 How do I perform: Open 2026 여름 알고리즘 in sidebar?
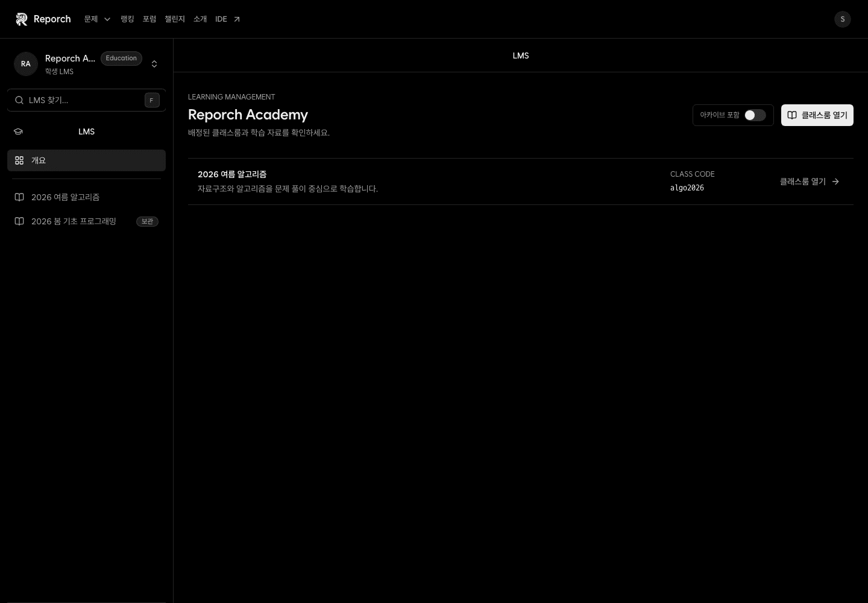click(x=86, y=197)
